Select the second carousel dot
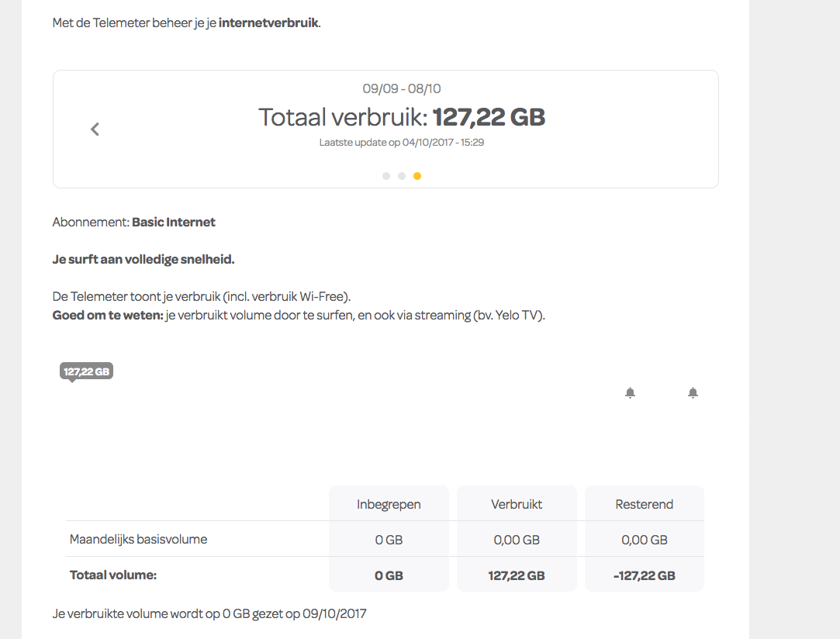Screen dimensions: 840x639 point(401,176)
